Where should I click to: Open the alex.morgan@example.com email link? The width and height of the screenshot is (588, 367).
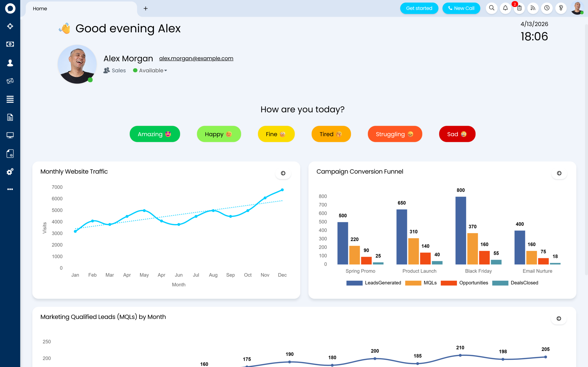tap(196, 58)
